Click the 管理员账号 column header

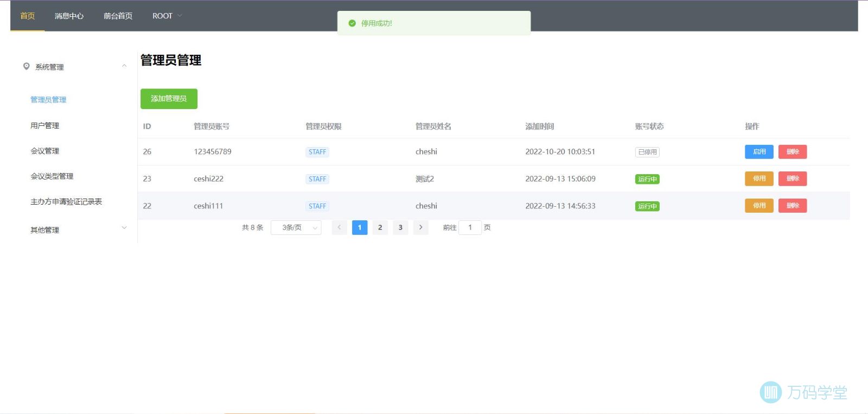(x=212, y=126)
